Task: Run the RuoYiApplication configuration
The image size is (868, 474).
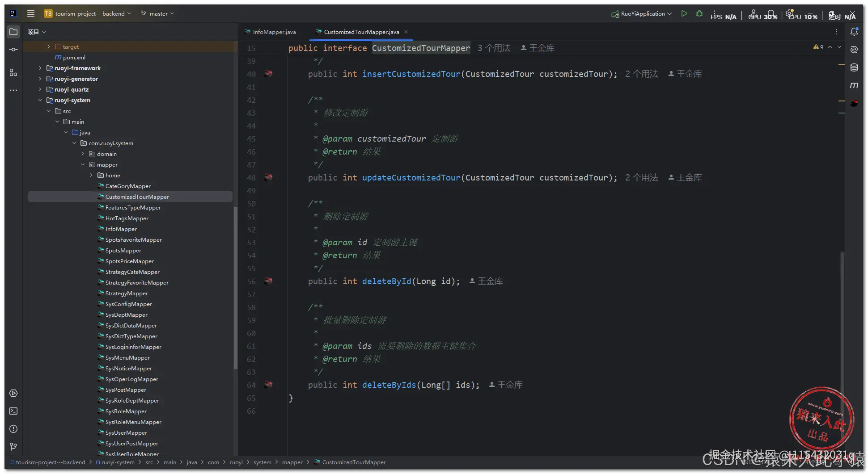Action: 684,13
